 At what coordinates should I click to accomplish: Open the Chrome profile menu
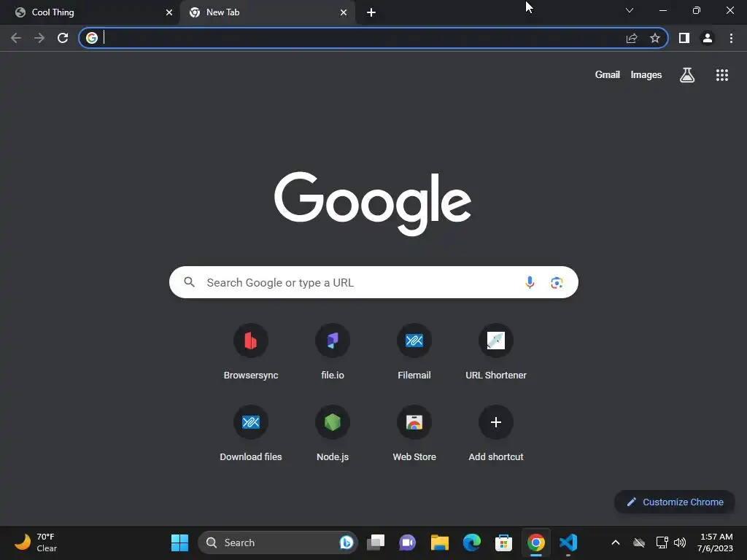click(x=708, y=38)
